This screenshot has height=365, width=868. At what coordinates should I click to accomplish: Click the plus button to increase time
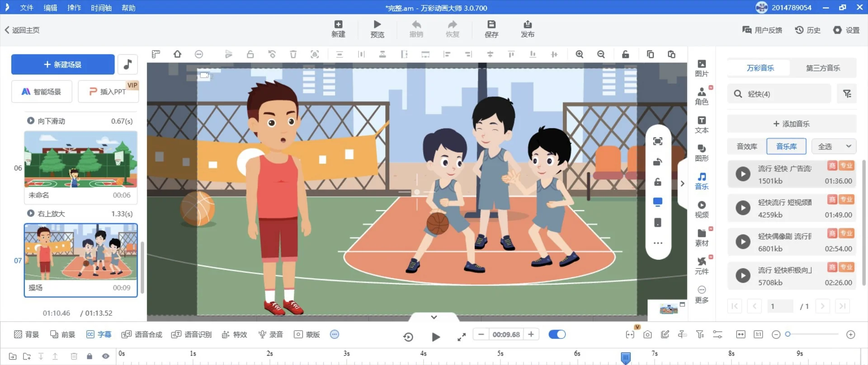tap(531, 334)
